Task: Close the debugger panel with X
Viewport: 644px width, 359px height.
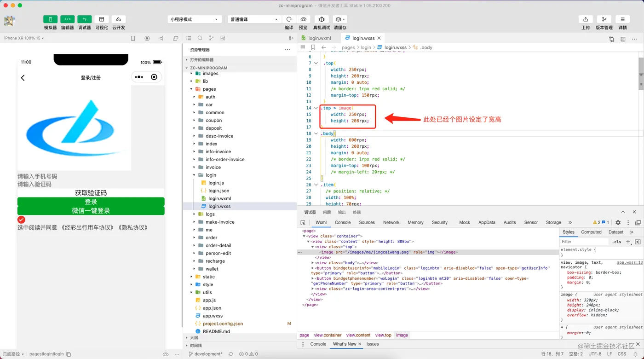Action: click(635, 212)
